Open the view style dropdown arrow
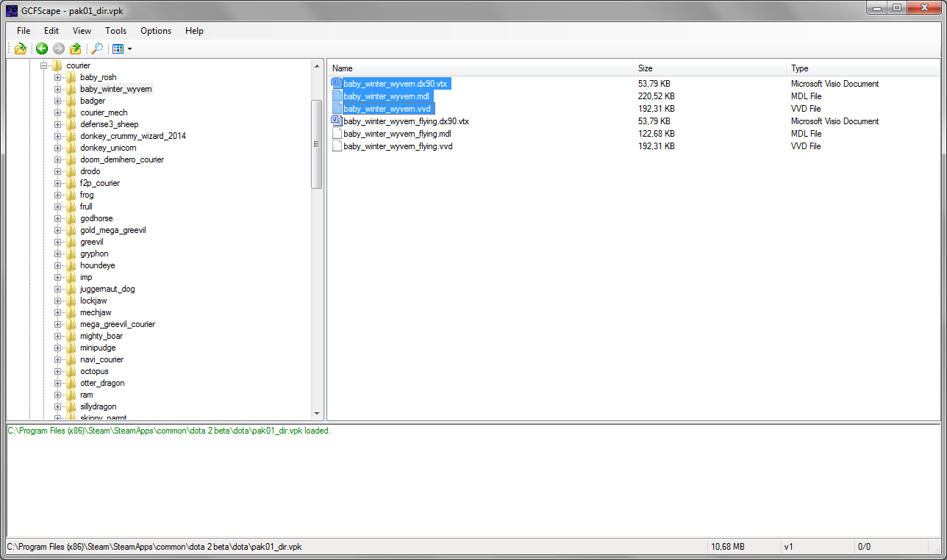Image resolution: width=947 pixels, height=560 pixels. coord(129,49)
